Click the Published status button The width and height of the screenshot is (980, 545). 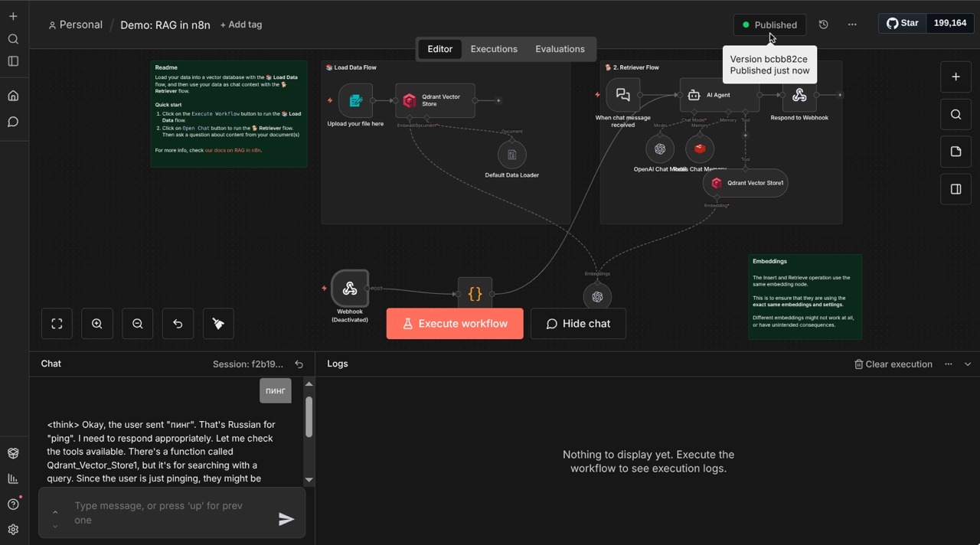(x=769, y=24)
